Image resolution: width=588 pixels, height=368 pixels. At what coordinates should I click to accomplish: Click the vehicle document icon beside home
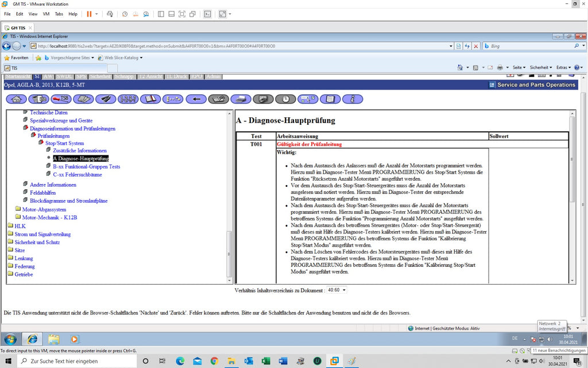click(38, 99)
